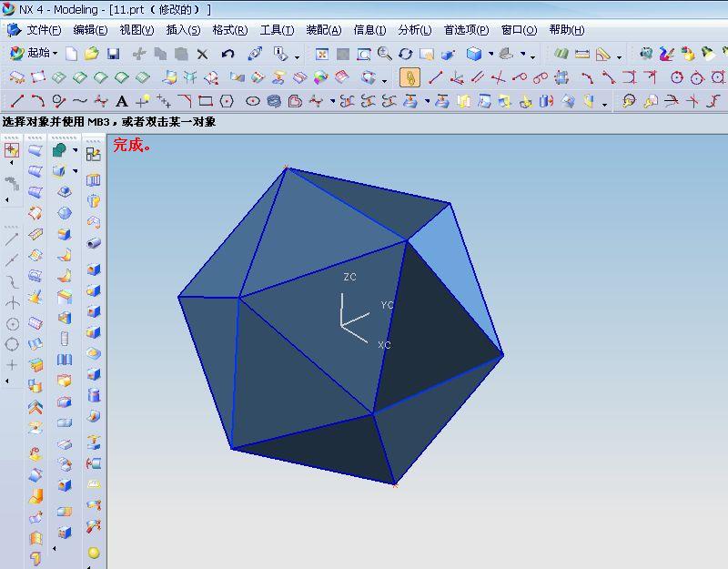The height and width of the screenshot is (569, 728).
Task: Expand the shaded cube display style dropdown
Action: 490,54
